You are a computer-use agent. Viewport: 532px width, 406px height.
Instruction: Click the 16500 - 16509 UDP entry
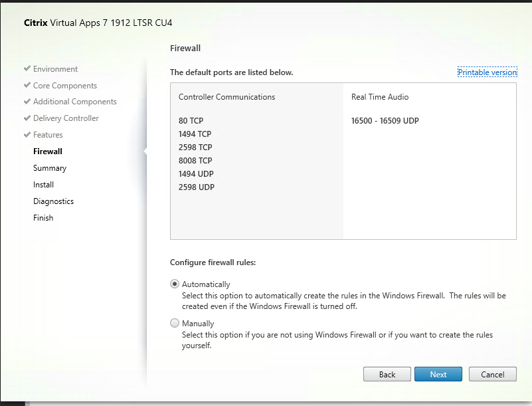pyautogui.click(x=385, y=121)
